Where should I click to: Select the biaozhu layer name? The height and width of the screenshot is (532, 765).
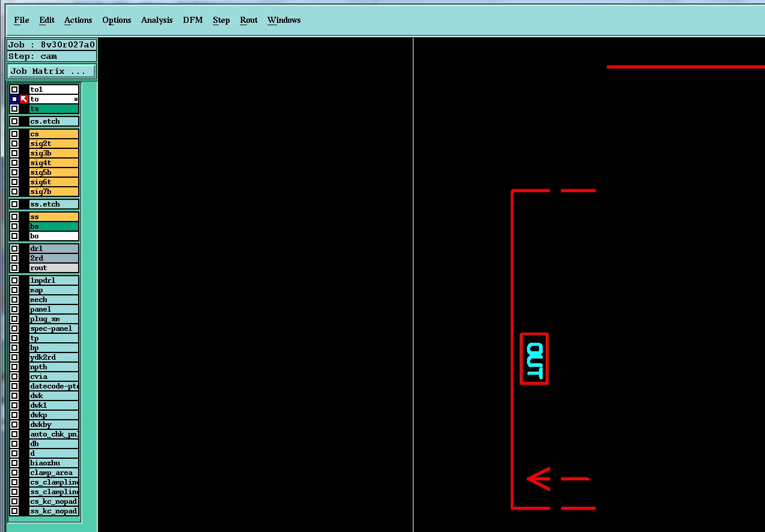tap(54, 463)
